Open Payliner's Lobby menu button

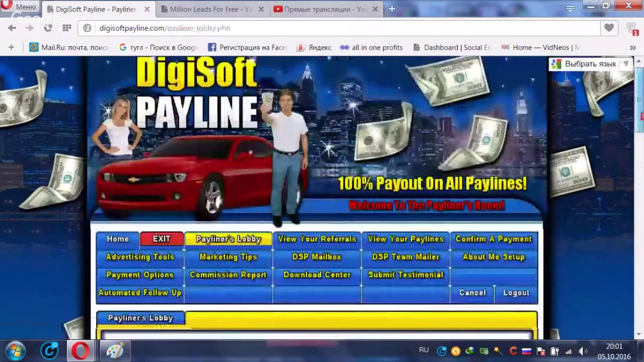(228, 239)
